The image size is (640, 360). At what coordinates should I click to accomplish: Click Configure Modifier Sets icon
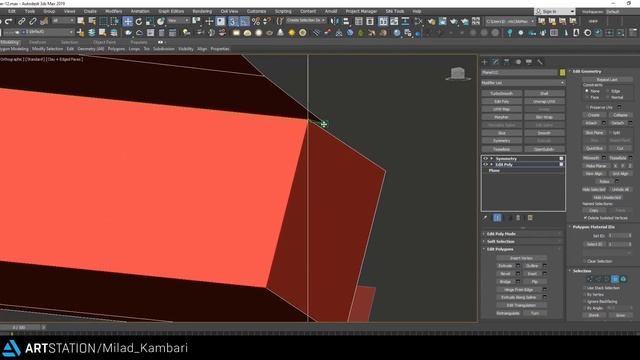[x=530, y=218]
